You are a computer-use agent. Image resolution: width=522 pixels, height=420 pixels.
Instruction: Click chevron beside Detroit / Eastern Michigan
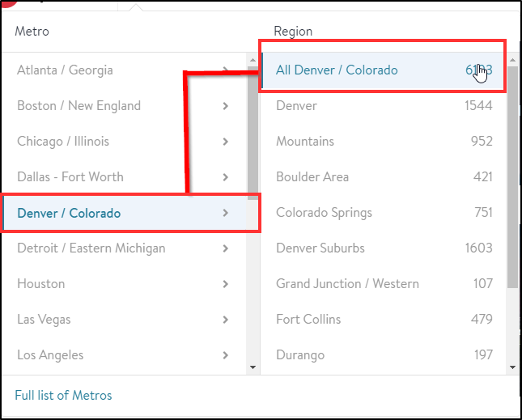(x=225, y=248)
